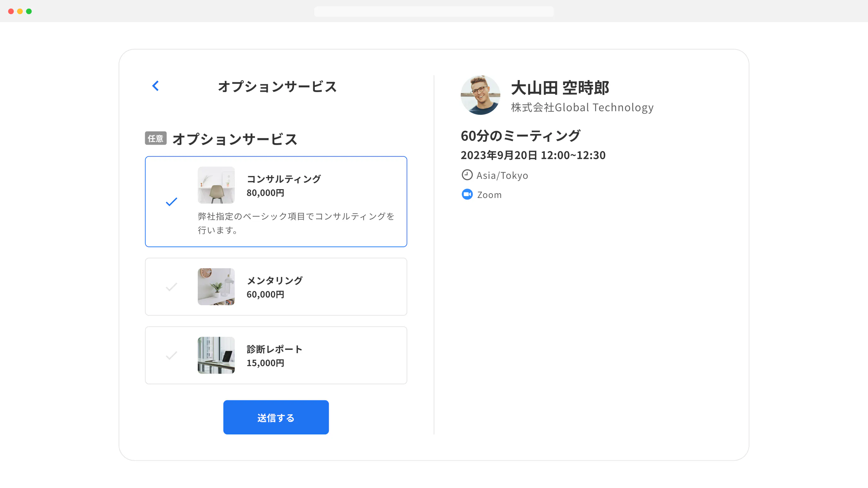
Task: Click the browser address bar
Action: click(434, 11)
